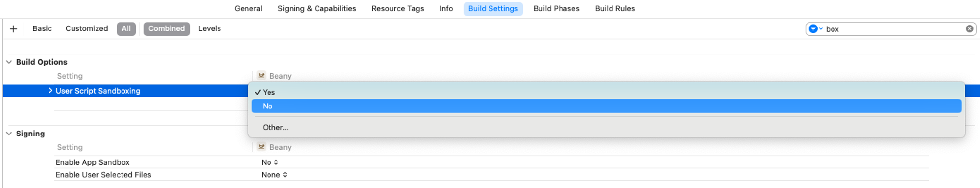Image resolution: width=980 pixels, height=188 pixels.
Task: Focus the settings search field
Action: [x=893, y=29]
